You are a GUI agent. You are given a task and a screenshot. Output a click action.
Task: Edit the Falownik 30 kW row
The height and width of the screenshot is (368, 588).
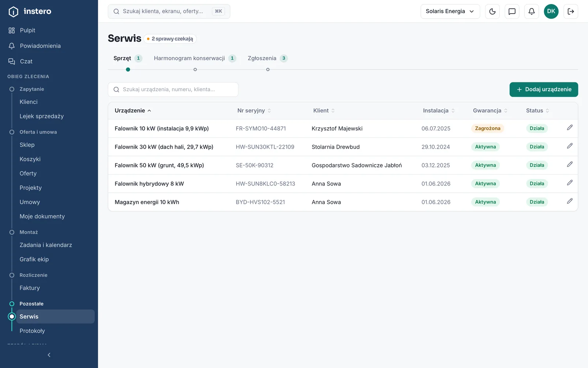570,146
